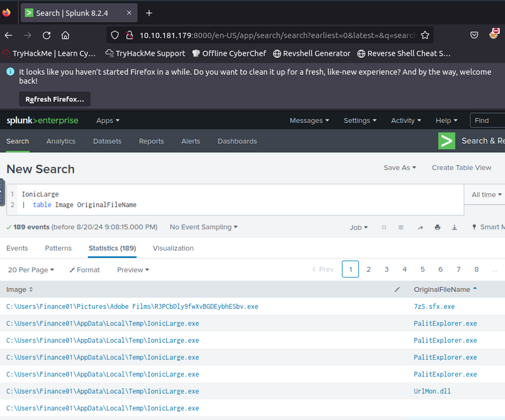Open the Datasets nav tab
The width and height of the screenshot is (505, 420).
coord(107,141)
